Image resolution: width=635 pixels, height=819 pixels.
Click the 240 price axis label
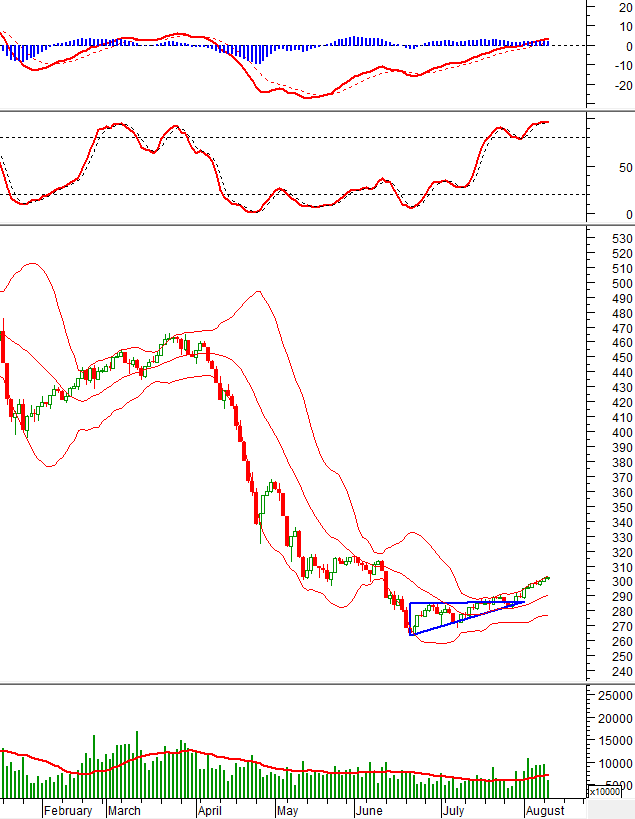621,672
